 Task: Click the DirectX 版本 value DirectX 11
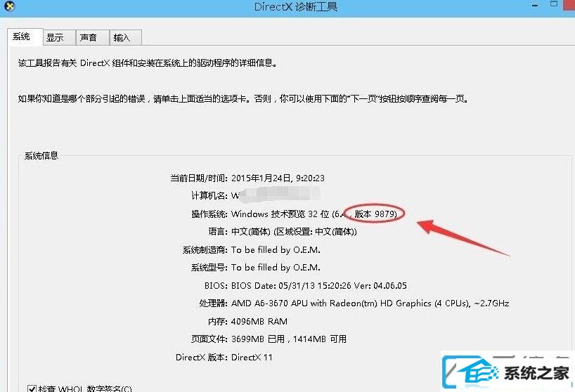252,357
